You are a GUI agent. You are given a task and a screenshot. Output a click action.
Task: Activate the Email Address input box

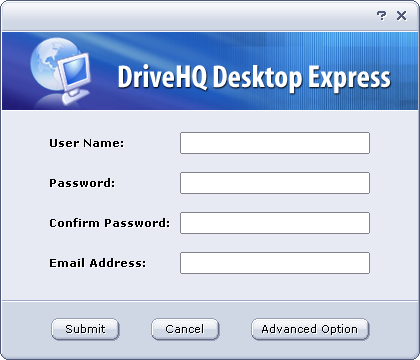275,263
